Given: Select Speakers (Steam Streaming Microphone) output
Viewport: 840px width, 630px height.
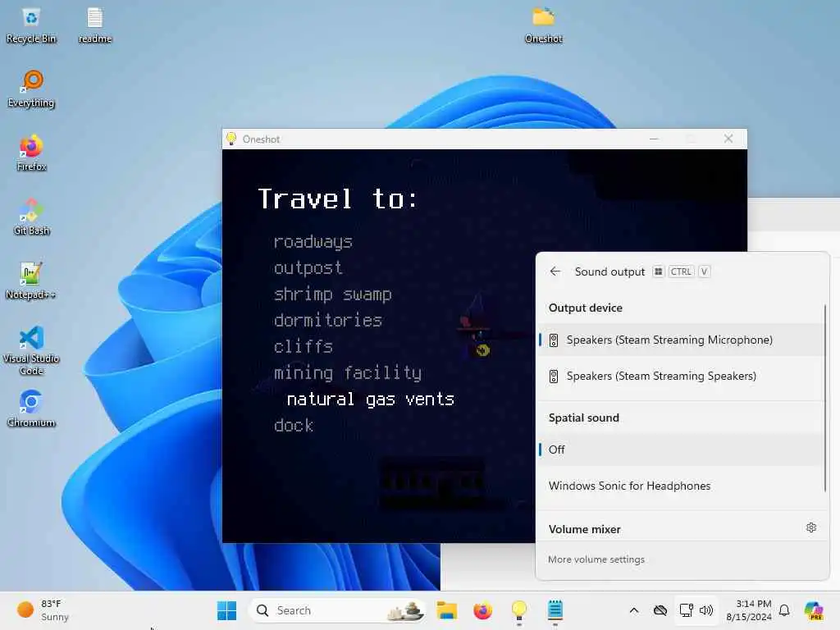Looking at the screenshot, I should pyautogui.click(x=682, y=340).
